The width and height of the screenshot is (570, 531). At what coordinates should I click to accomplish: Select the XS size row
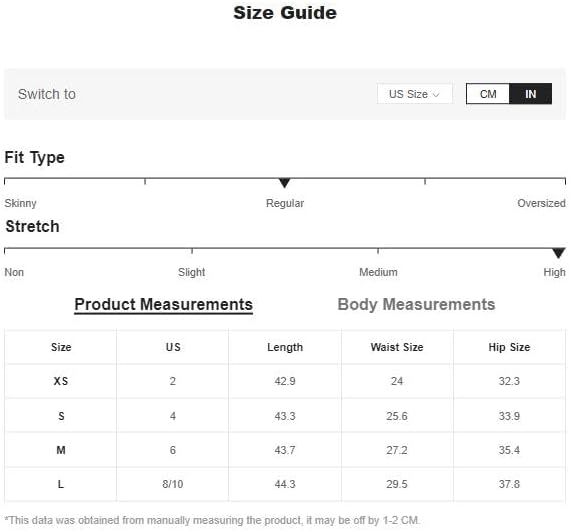(x=285, y=381)
